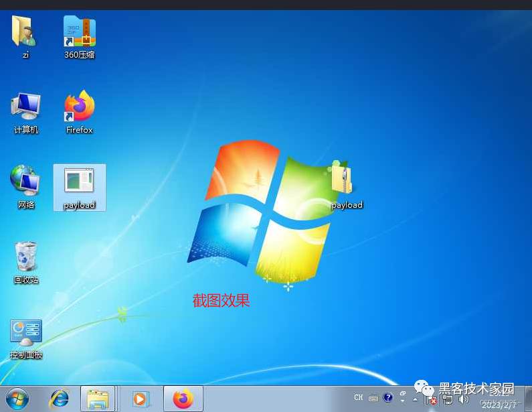Open the language bar options arrow
This screenshot has width=532, height=412.
(x=403, y=401)
